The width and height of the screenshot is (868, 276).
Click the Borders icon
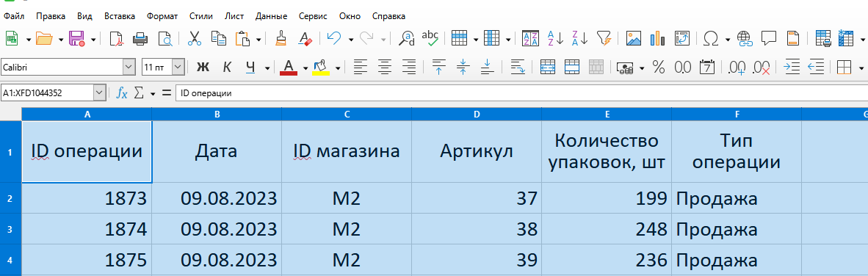845,68
